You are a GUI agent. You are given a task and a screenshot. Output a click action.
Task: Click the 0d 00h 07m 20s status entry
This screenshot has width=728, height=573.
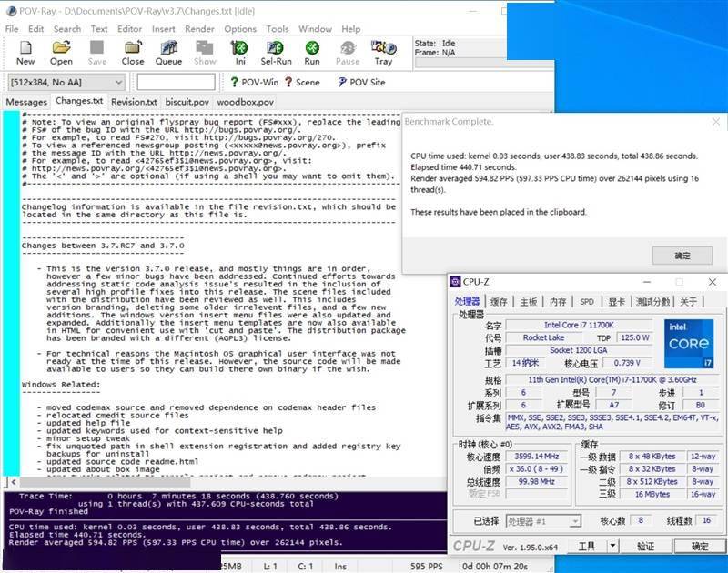pyautogui.click(x=495, y=567)
